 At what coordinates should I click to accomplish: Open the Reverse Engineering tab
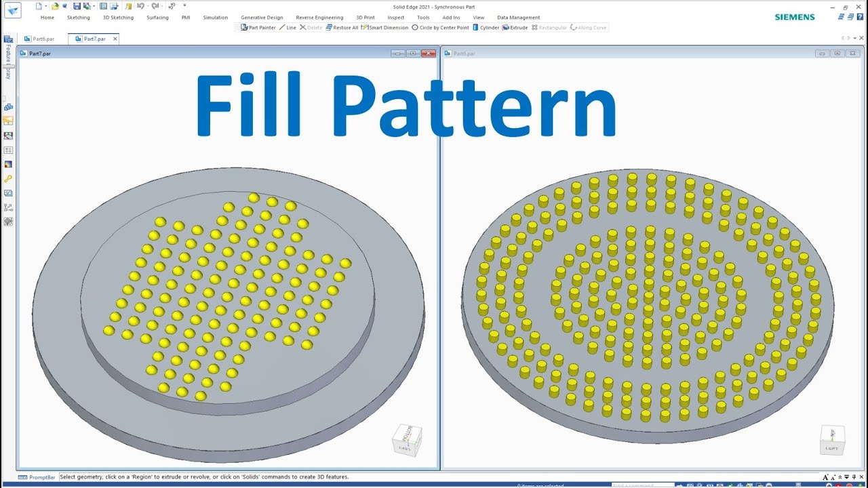tap(319, 18)
